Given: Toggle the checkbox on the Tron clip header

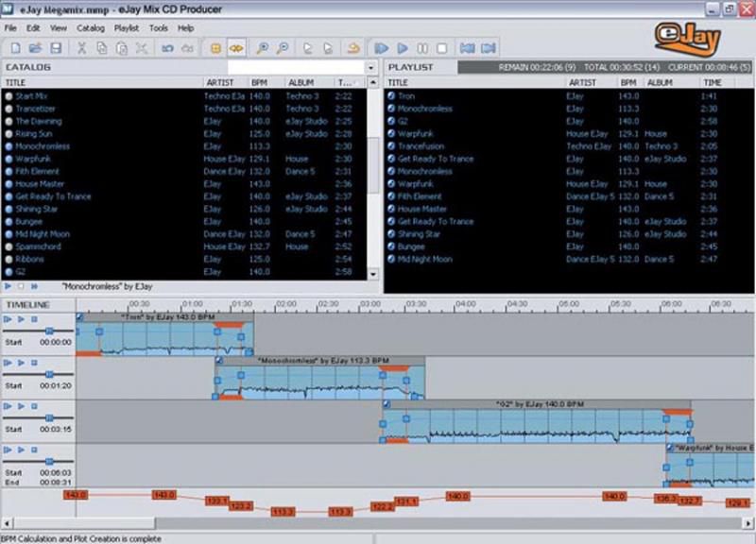Looking at the screenshot, I should click(80, 317).
